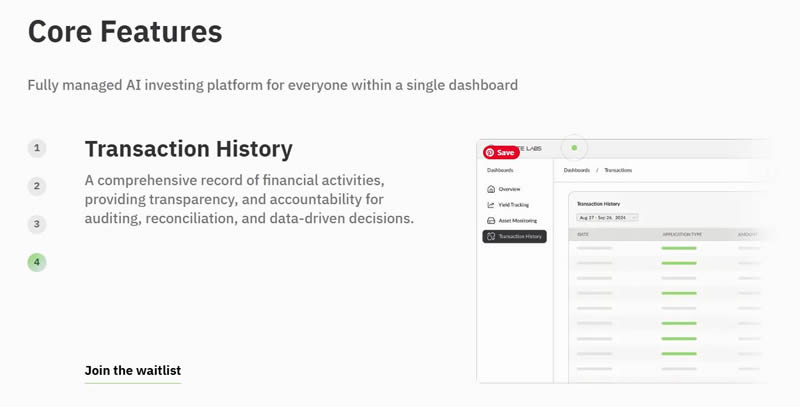Image resolution: width=800 pixels, height=407 pixels.
Task: Switch to feature step 3
Action: pyautogui.click(x=37, y=224)
